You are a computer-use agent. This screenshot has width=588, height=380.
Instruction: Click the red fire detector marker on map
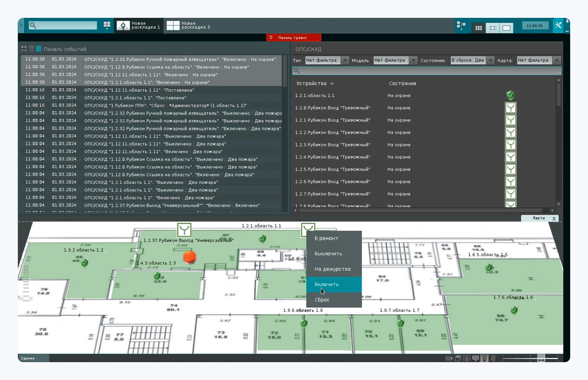coord(189,257)
